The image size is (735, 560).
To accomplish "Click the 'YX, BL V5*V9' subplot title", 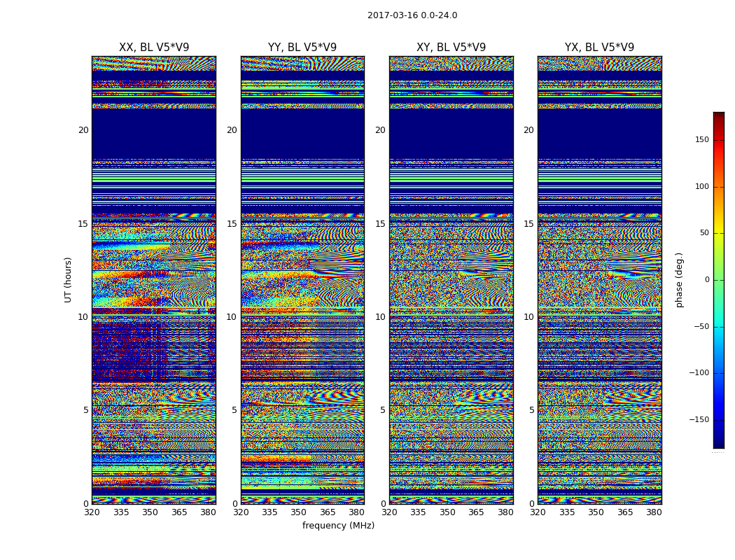I will point(599,48).
